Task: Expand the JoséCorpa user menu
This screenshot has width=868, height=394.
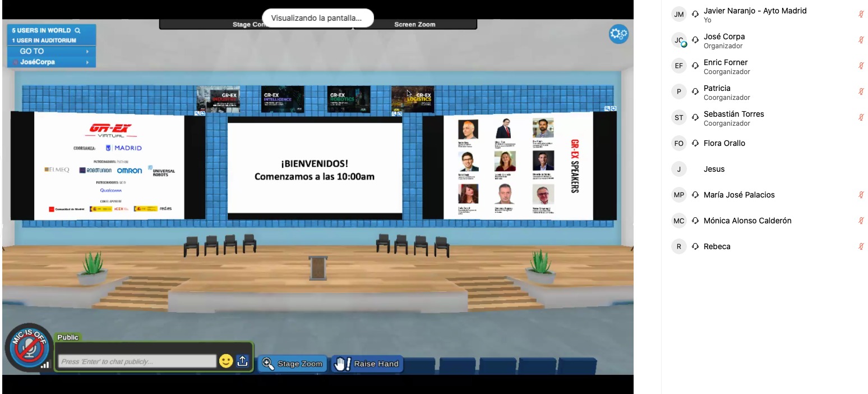Action: 52,62
